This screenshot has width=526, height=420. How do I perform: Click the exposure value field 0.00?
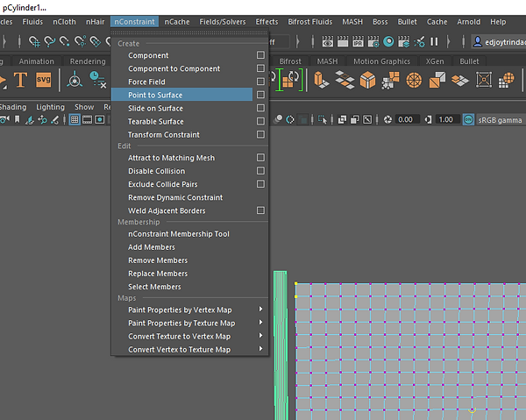click(406, 119)
